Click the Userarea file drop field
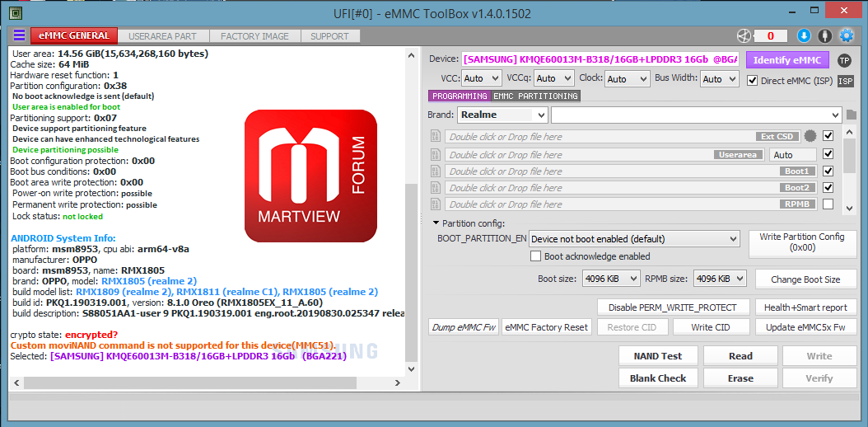Viewport: 868px width, 427px height. click(x=604, y=154)
